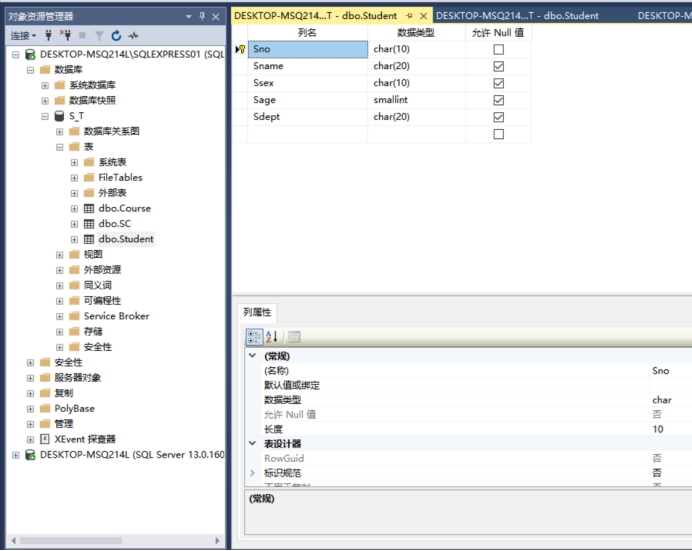Click the filter funnel icon

99,36
